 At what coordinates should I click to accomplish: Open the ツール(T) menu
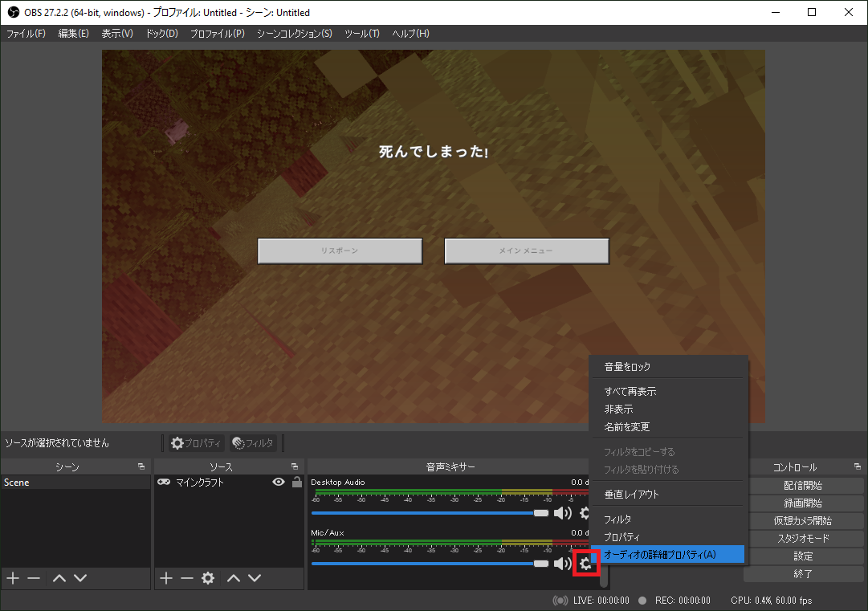coord(362,34)
